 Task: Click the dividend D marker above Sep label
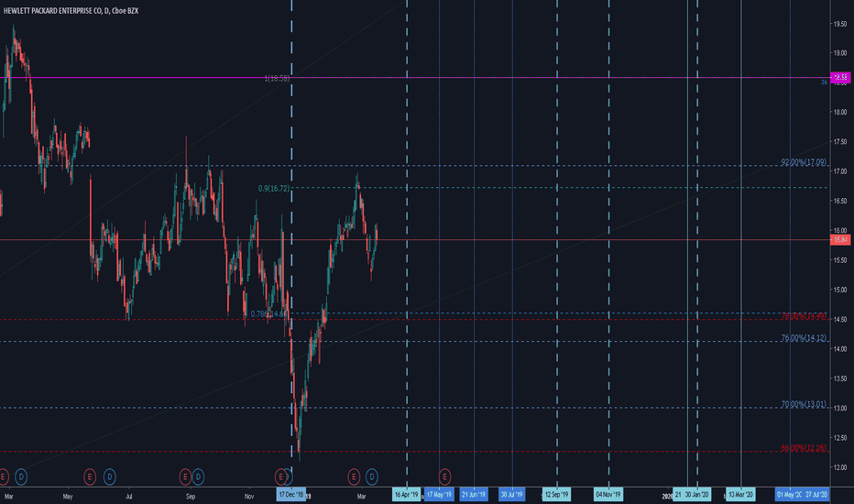[x=198, y=477]
